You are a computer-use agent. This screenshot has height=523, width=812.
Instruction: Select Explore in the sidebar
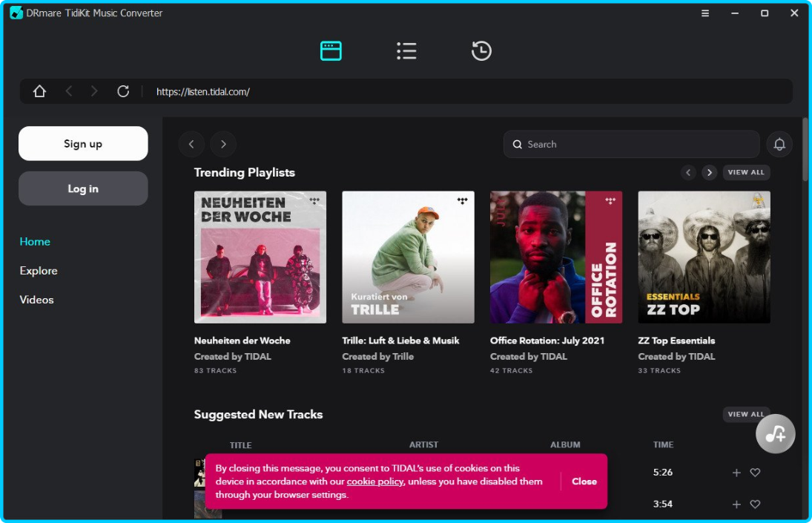tap(39, 271)
